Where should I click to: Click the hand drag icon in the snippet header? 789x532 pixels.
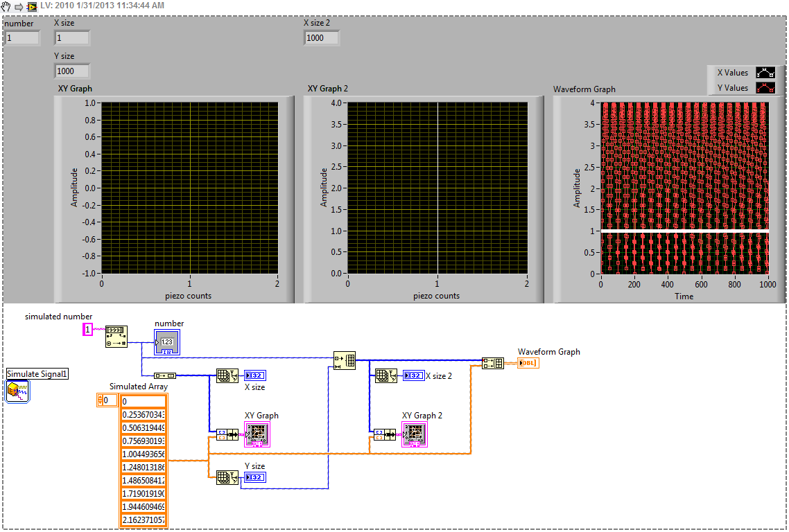point(6,6)
